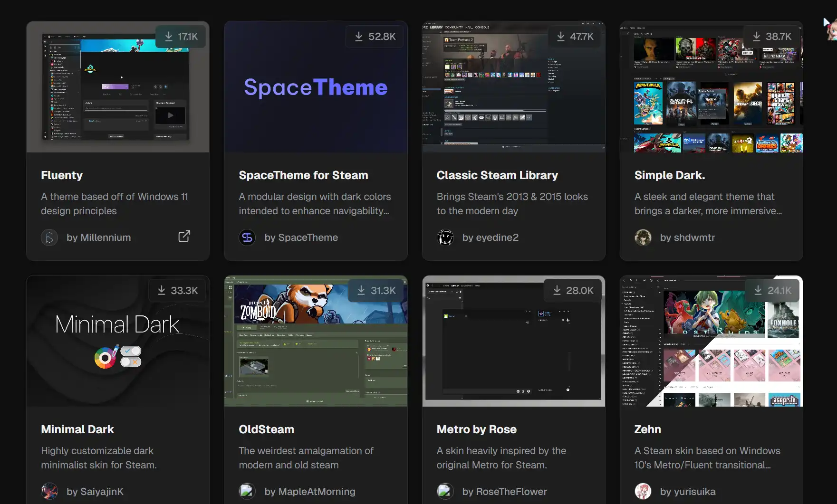Click the author name 'by RoseTheFlower'
This screenshot has width=837, height=504.
tap(505, 492)
